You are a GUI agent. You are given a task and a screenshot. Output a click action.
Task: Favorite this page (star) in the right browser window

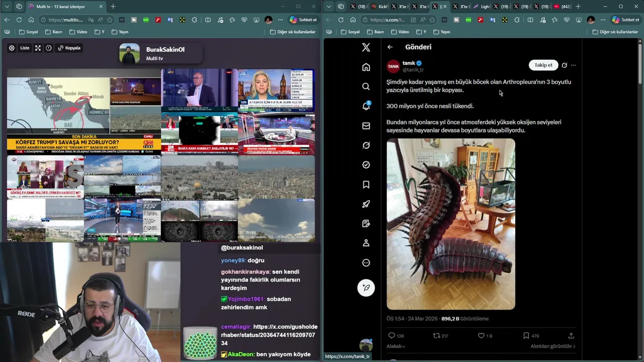(x=432, y=20)
